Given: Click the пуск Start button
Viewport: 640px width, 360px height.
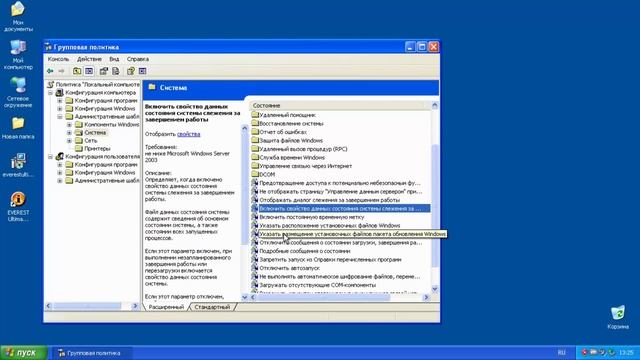Looking at the screenshot, I should pyautogui.click(x=24, y=353).
